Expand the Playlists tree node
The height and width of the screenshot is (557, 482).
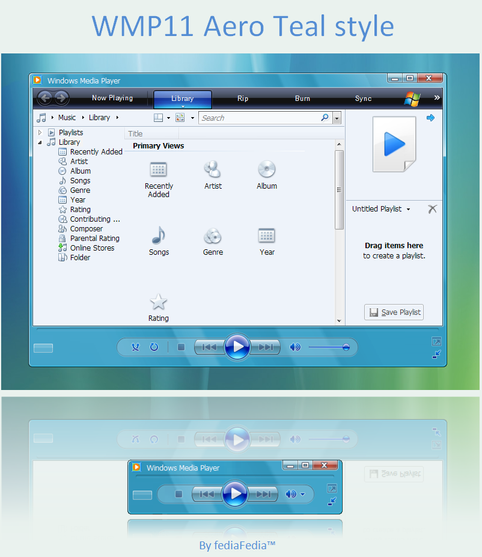40,133
